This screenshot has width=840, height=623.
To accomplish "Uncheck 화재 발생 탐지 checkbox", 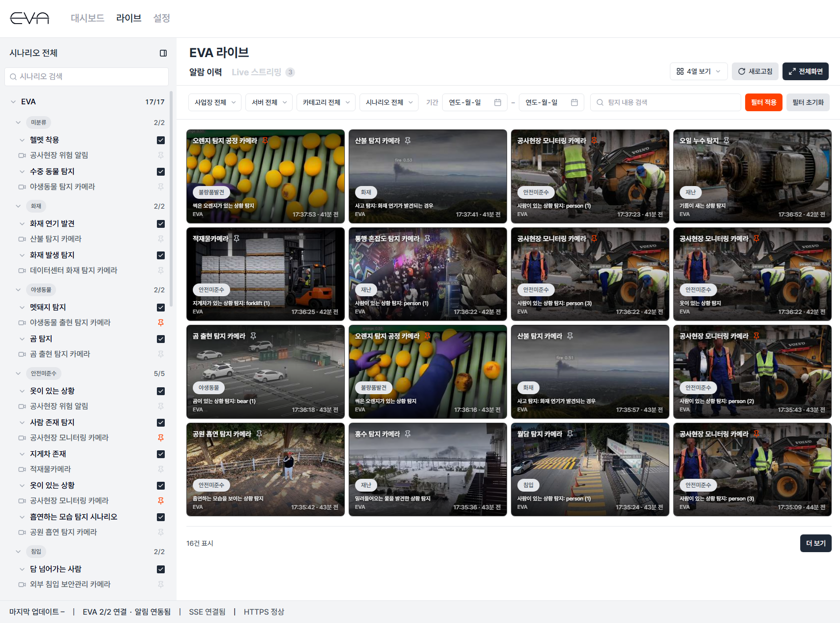I will (x=161, y=255).
